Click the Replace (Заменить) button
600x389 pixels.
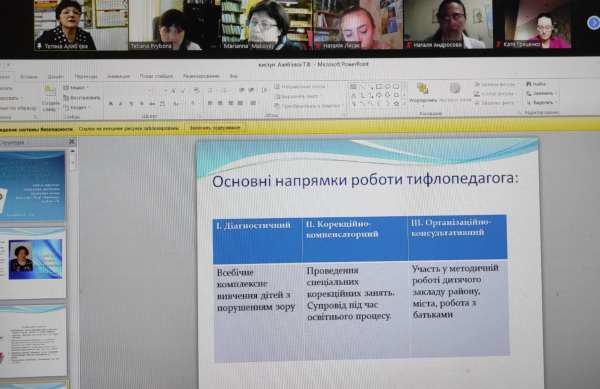click(541, 93)
